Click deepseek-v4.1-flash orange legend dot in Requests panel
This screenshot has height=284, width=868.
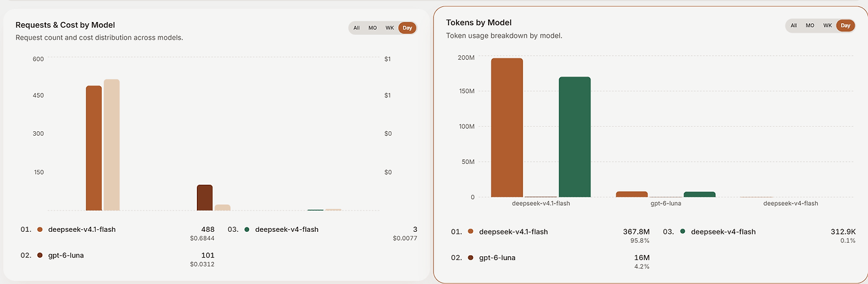coord(40,229)
